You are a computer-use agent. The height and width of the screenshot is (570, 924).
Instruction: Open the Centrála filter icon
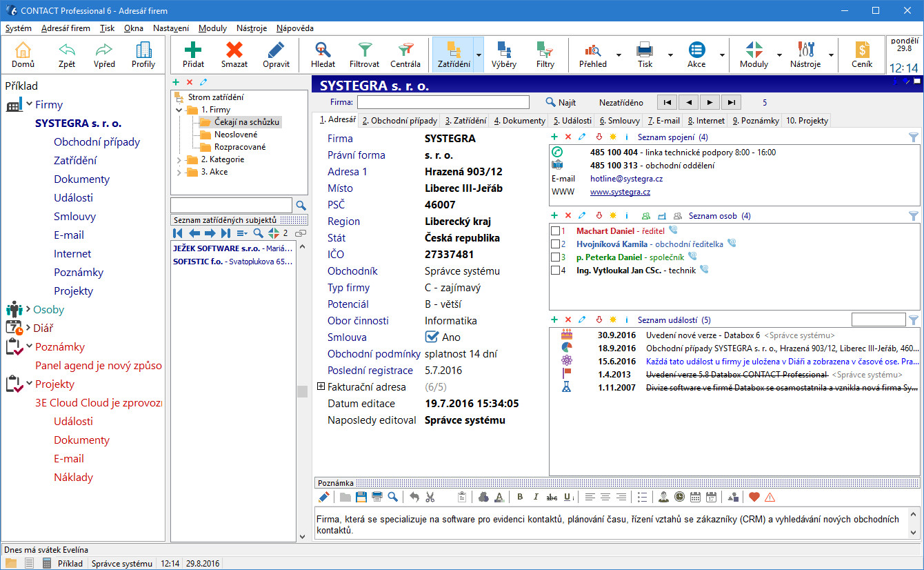(x=405, y=50)
